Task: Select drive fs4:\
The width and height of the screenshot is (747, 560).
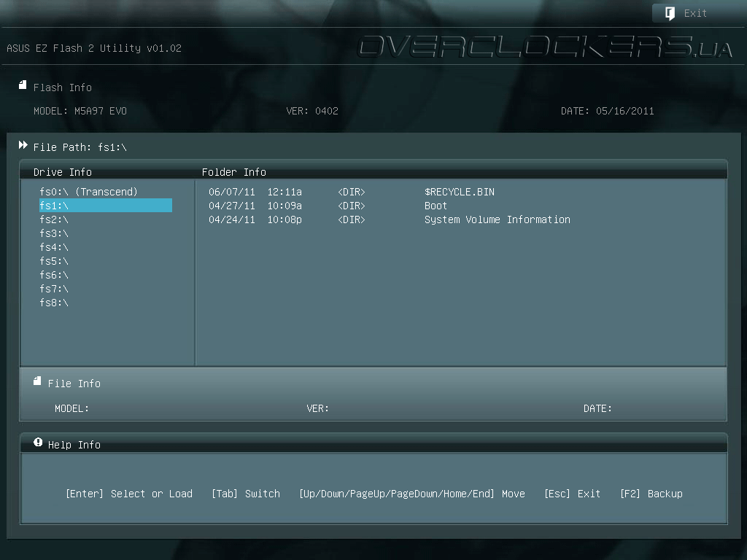Action: click(54, 247)
